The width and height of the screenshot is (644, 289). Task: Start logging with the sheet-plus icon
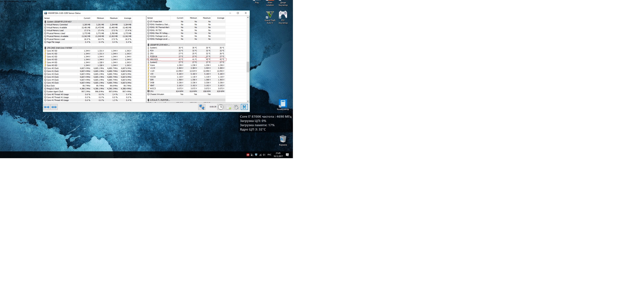pos(228,107)
